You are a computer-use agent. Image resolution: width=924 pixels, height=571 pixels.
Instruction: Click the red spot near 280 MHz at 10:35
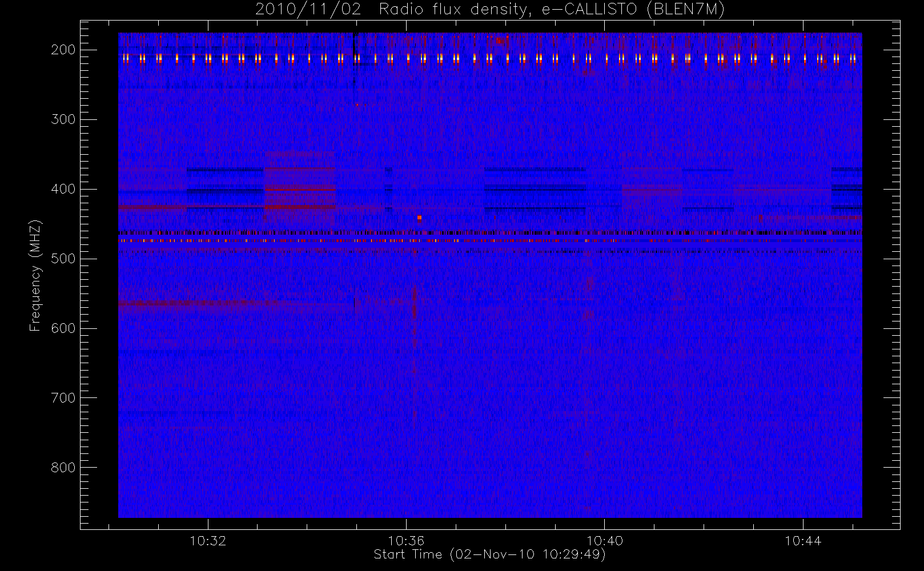click(x=357, y=105)
